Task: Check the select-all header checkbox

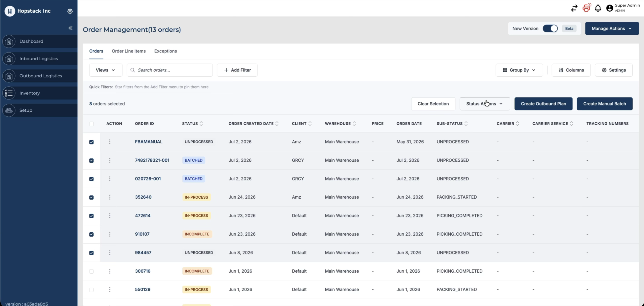Action: click(x=92, y=124)
